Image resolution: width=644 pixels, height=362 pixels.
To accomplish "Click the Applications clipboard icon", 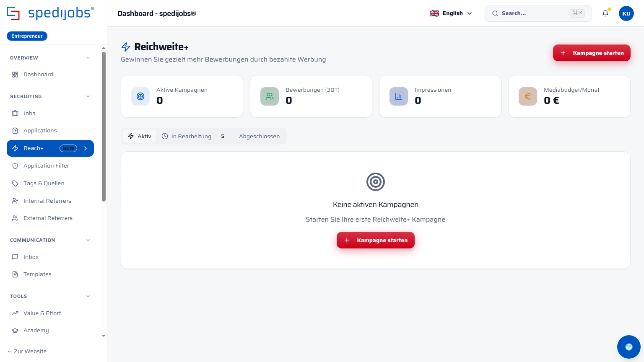I will 15,131.
